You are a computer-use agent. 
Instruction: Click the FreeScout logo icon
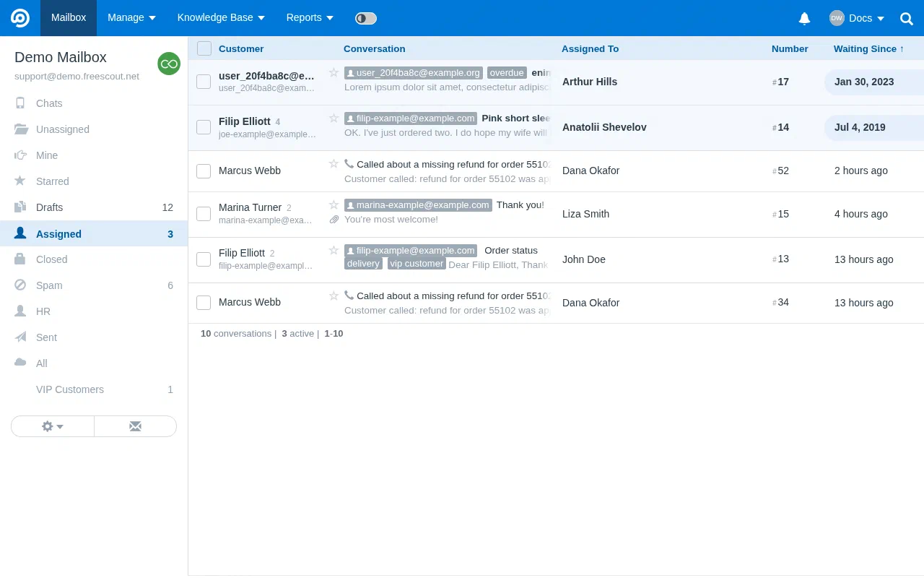point(20,18)
